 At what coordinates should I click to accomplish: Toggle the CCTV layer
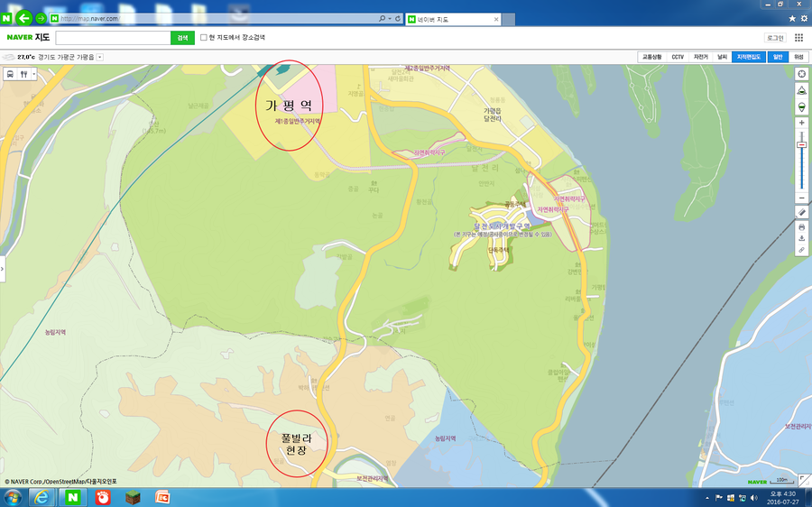(678, 57)
